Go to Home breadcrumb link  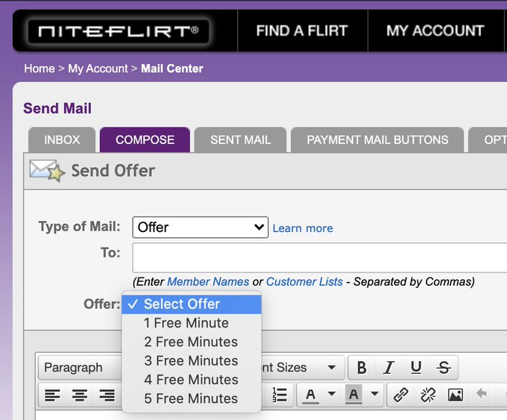pos(40,69)
